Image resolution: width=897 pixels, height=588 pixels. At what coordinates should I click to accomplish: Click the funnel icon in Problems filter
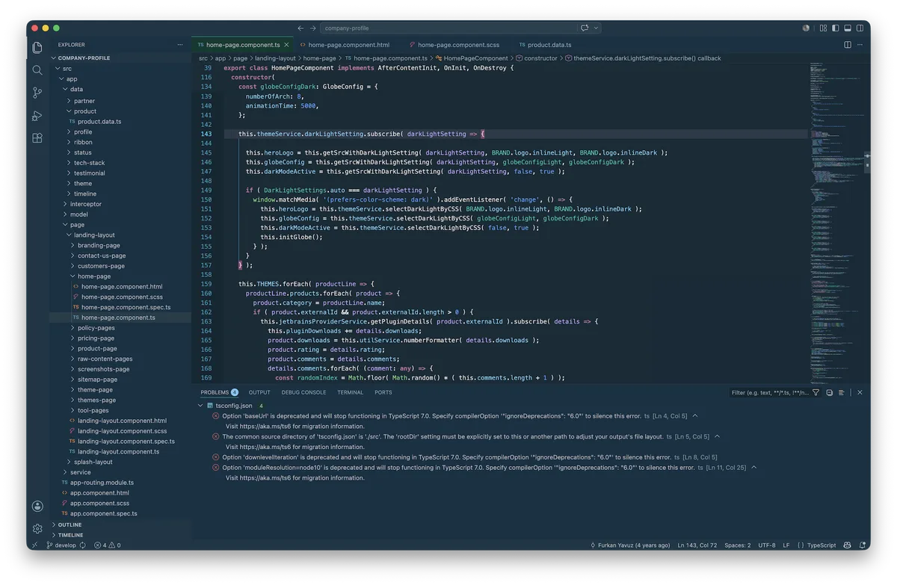(x=816, y=392)
